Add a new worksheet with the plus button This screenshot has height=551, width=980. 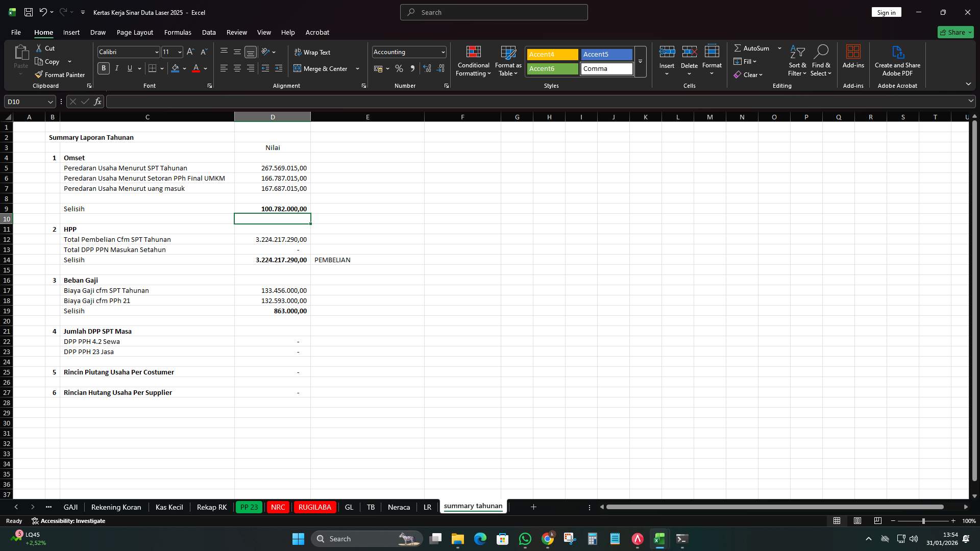coord(533,507)
